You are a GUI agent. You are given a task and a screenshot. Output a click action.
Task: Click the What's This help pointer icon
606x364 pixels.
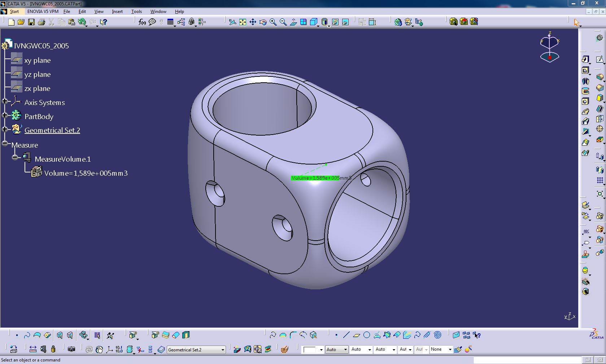103,22
